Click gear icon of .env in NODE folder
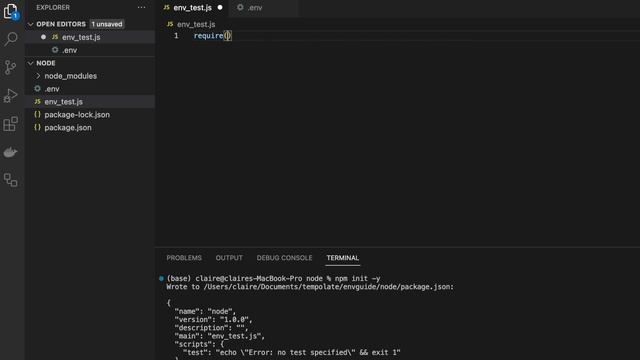This screenshot has width=640, height=360. [x=38, y=89]
